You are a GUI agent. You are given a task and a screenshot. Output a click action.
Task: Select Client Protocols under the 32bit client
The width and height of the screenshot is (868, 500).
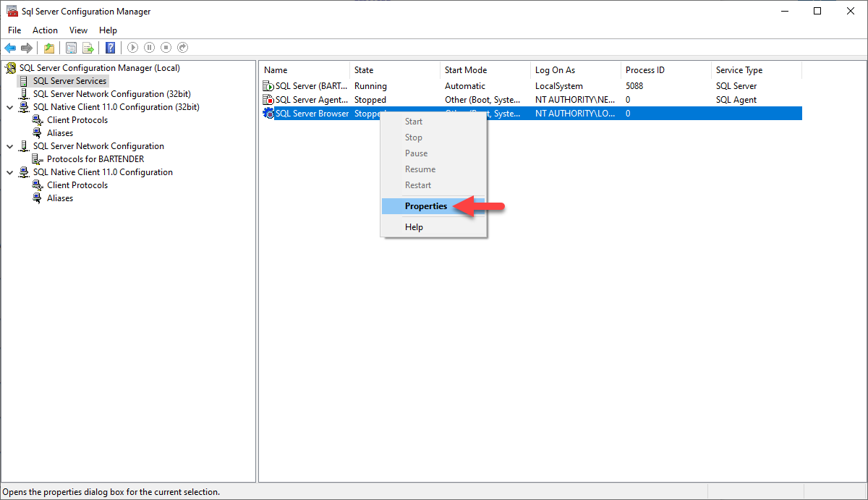[77, 120]
